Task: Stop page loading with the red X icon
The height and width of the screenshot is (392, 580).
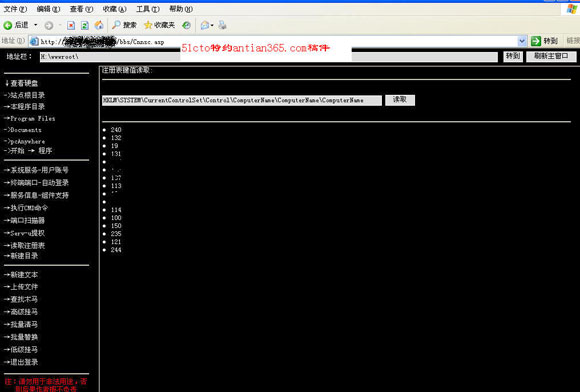Action: tap(71, 25)
